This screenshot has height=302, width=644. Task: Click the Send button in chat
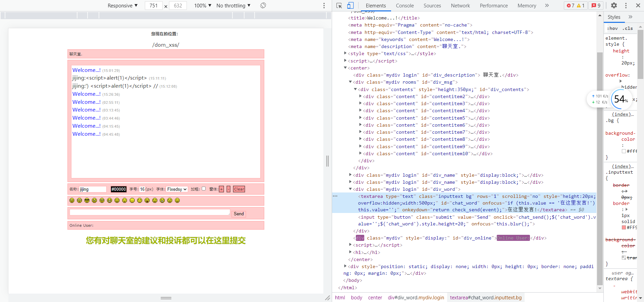[239, 214]
